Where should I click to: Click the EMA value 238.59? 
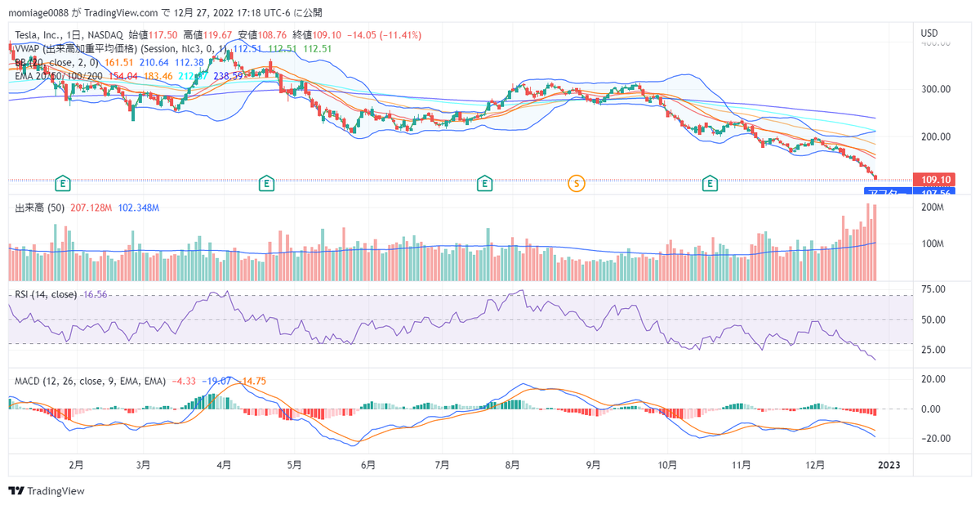pos(229,75)
